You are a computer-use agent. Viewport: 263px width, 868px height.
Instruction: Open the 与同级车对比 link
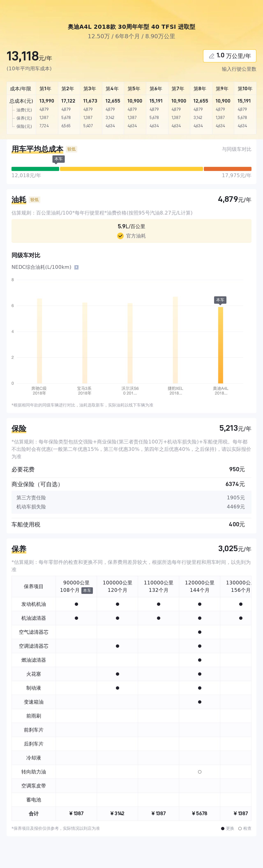(x=236, y=149)
